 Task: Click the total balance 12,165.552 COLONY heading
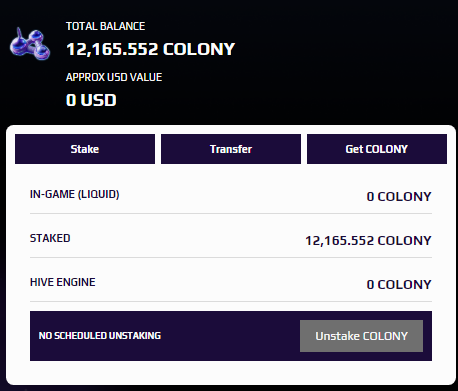[151, 49]
